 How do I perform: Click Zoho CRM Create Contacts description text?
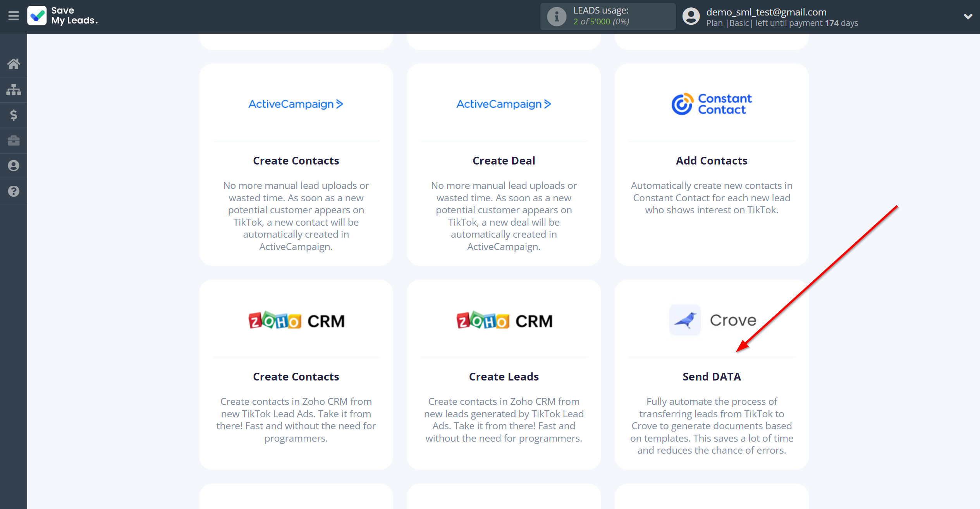coord(296,420)
